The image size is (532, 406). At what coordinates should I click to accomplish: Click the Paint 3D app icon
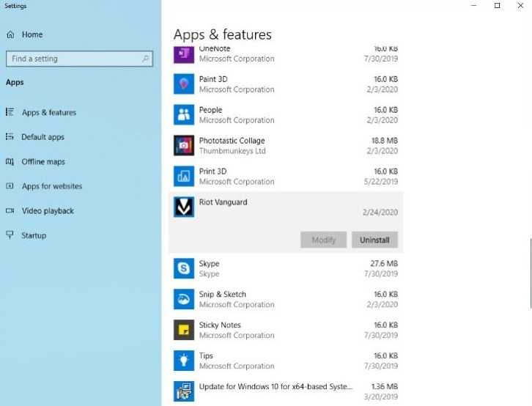click(183, 84)
